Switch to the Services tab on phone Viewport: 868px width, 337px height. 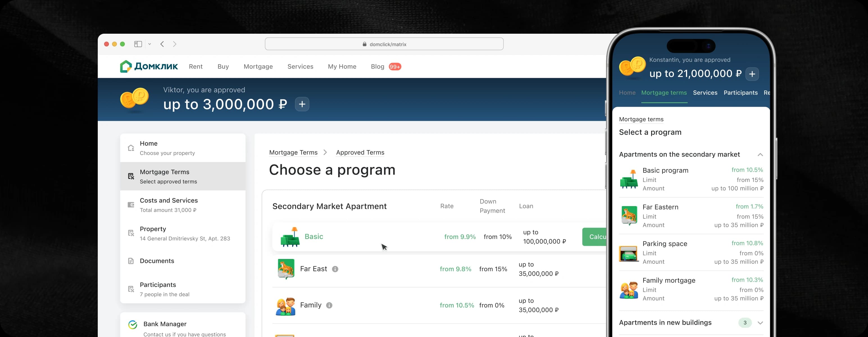pos(705,93)
